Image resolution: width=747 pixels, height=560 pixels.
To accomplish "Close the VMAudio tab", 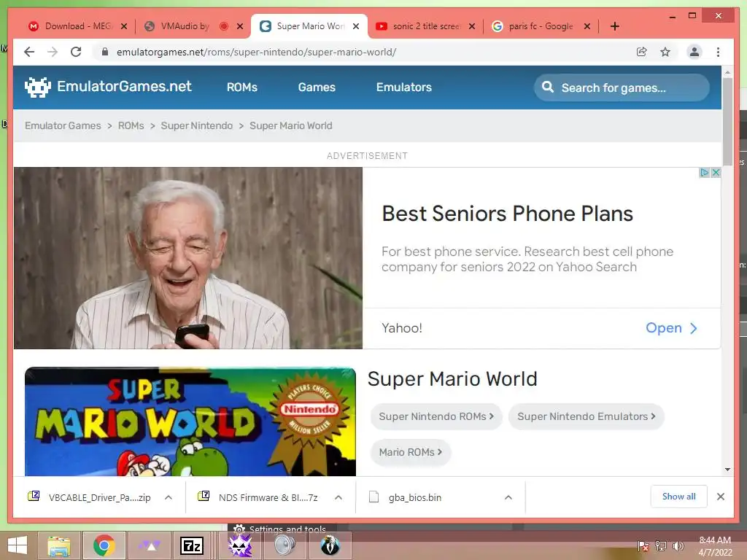I will tap(240, 26).
